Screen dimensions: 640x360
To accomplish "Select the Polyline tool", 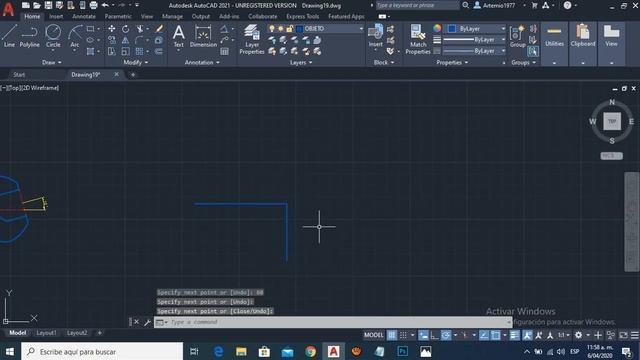I will (29, 36).
